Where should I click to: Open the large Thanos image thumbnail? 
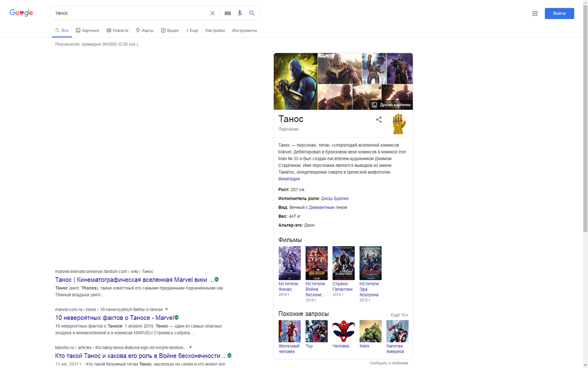[x=295, y=81]
